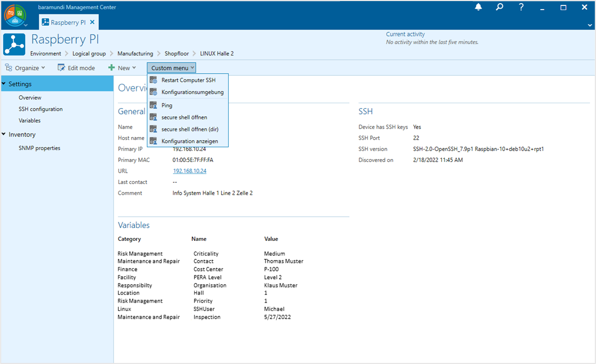This screenshot has height=364, width=596.
Task: Open the Organize dropdown
Action: tap(25, 68)
